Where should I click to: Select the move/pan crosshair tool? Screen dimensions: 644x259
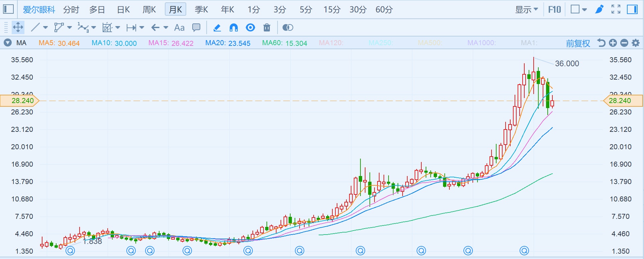point(18,27)
